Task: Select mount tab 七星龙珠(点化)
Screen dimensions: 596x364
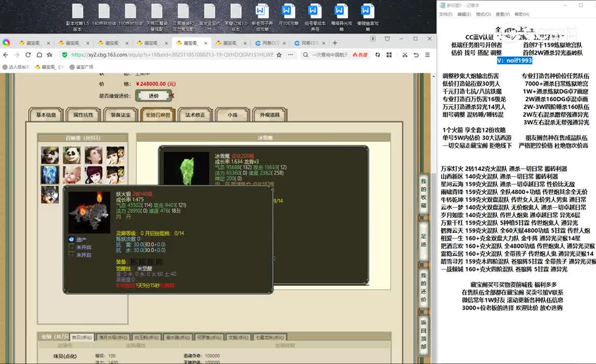Action: 270,337
